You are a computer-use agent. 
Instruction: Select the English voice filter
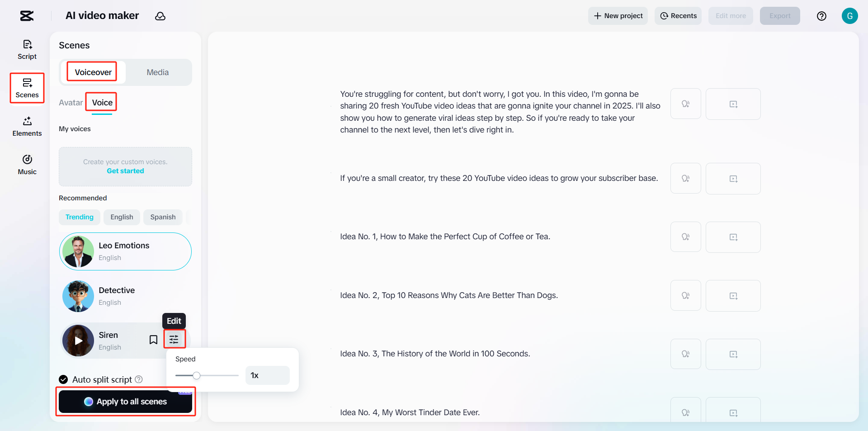121,217
